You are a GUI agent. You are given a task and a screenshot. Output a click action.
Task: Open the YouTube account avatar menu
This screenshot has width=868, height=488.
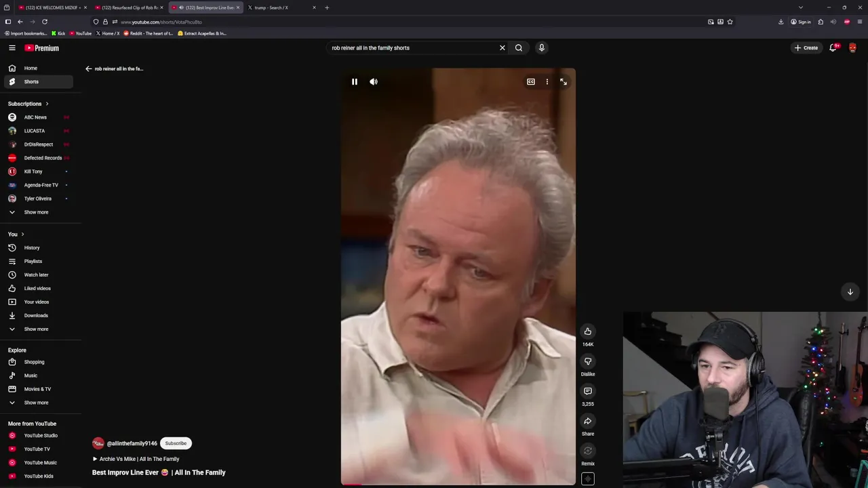pos(852,47)
